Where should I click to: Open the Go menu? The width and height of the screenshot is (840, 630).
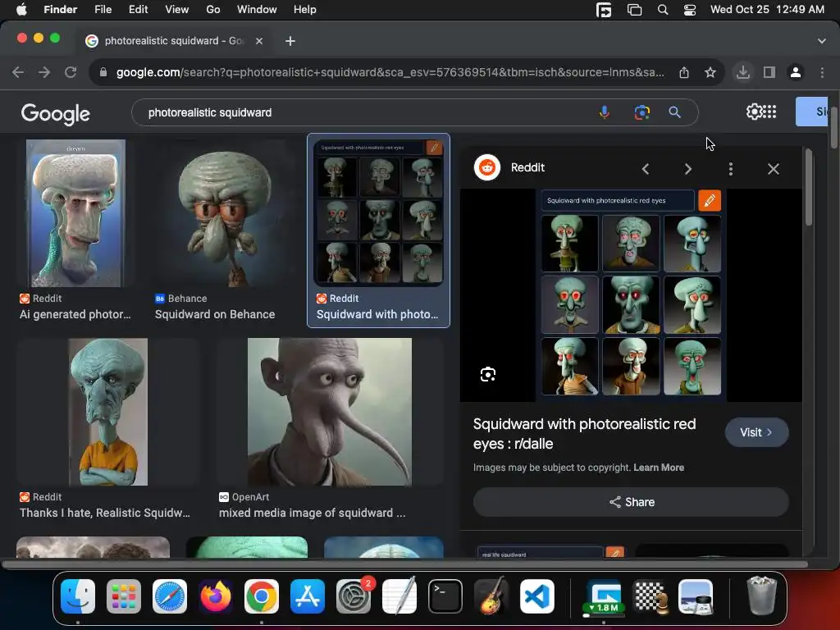212,10
